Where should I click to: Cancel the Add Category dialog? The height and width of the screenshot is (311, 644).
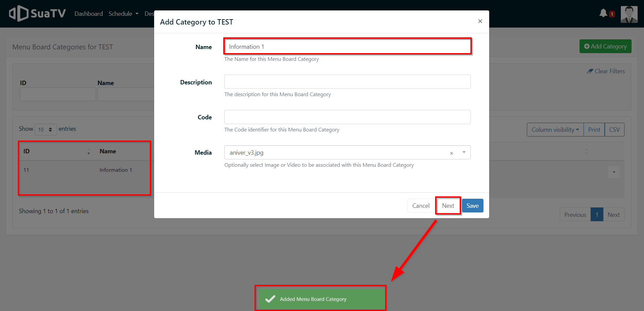click(x=421, y=206)
